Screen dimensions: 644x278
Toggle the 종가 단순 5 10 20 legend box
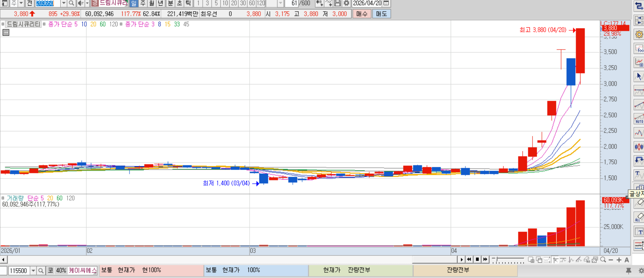coord(44,24)
